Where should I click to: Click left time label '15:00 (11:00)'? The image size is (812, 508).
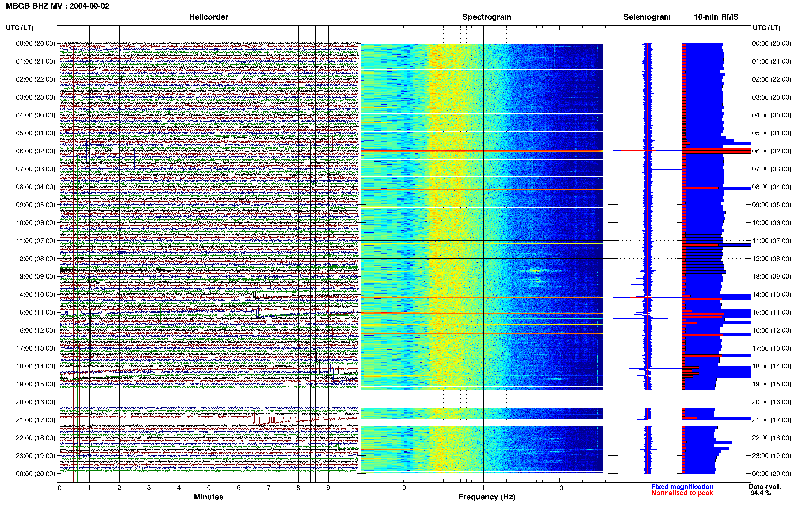click(36, 312)
